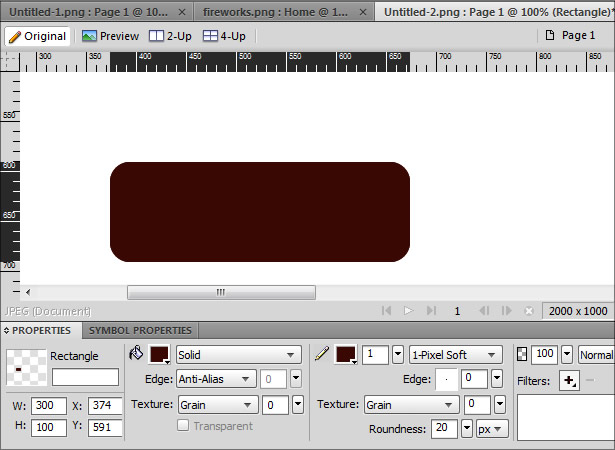615x450 pixels.
Task: Switch to Preview view
Action: (110, 36)
